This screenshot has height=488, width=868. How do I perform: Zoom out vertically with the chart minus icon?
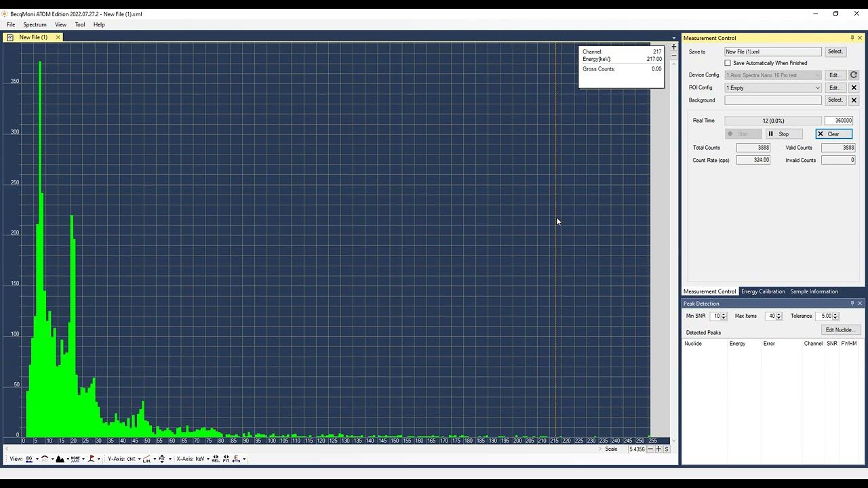(673, 56)
